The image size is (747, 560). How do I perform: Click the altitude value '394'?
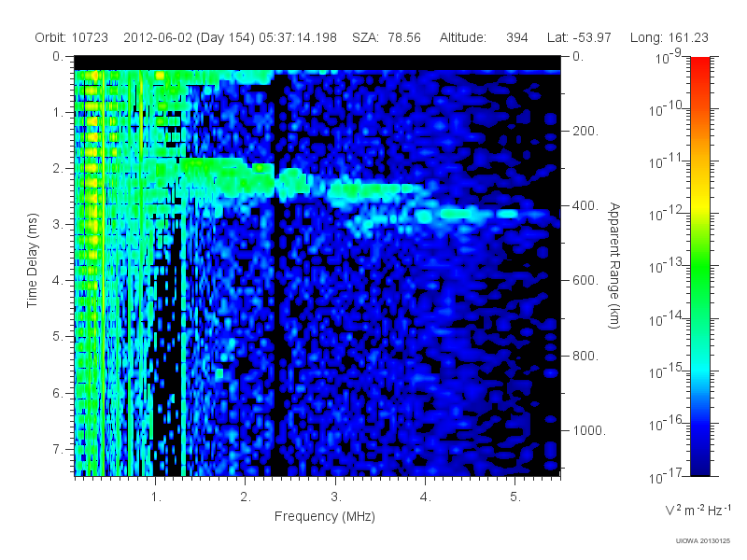pos(517,37)
